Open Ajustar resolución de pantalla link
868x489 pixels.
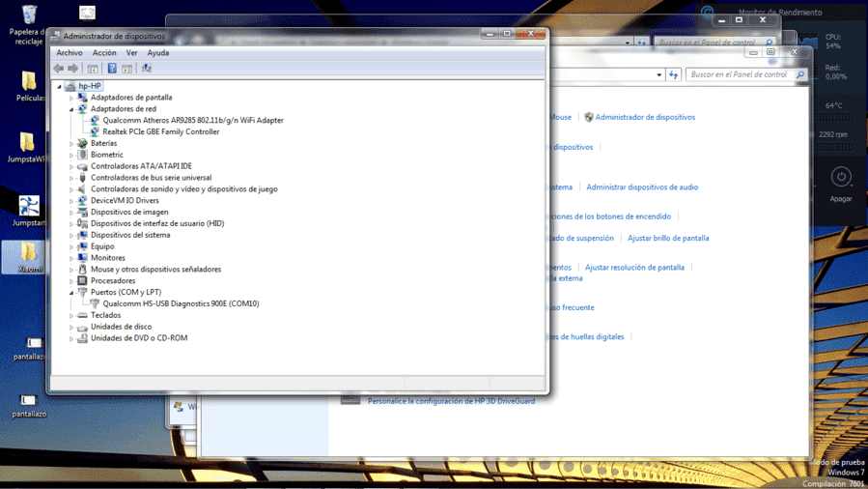click(634, 268)
